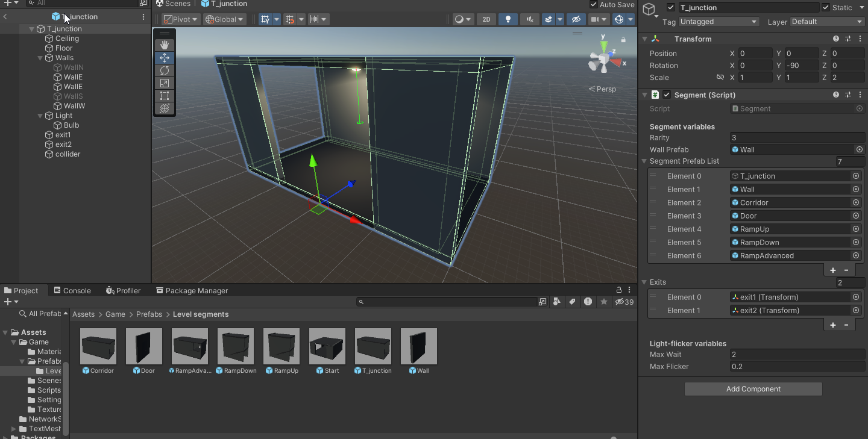The image size is (868, 439).
Task: Select the Scale tool
Action: (165, 83)
